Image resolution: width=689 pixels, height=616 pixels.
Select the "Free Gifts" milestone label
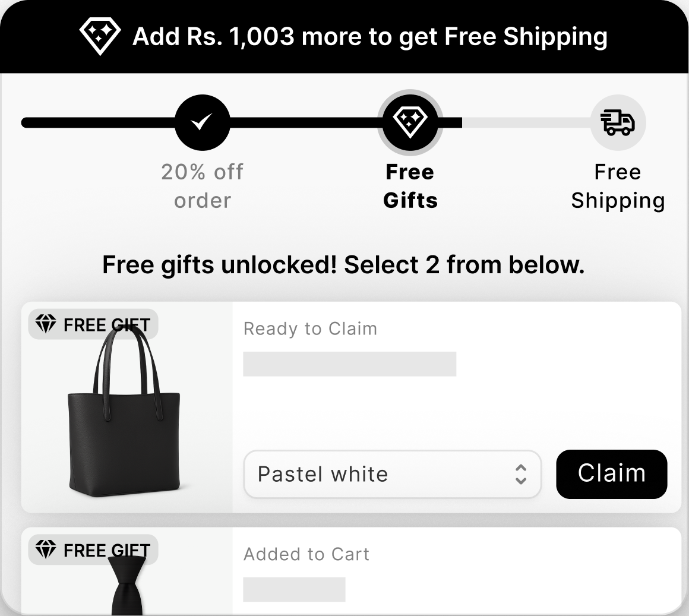coord(410,186)
